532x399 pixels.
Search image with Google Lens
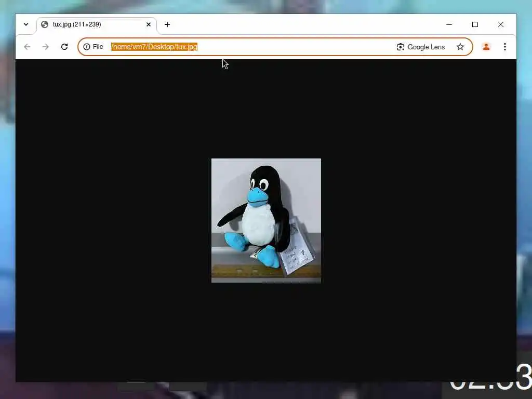420,47
